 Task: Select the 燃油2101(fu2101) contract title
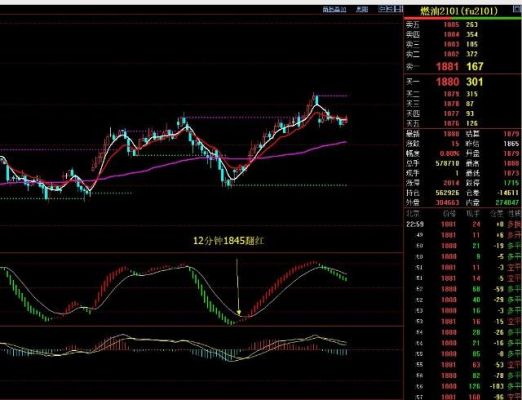pyautogui.click(x=459, y=11)
